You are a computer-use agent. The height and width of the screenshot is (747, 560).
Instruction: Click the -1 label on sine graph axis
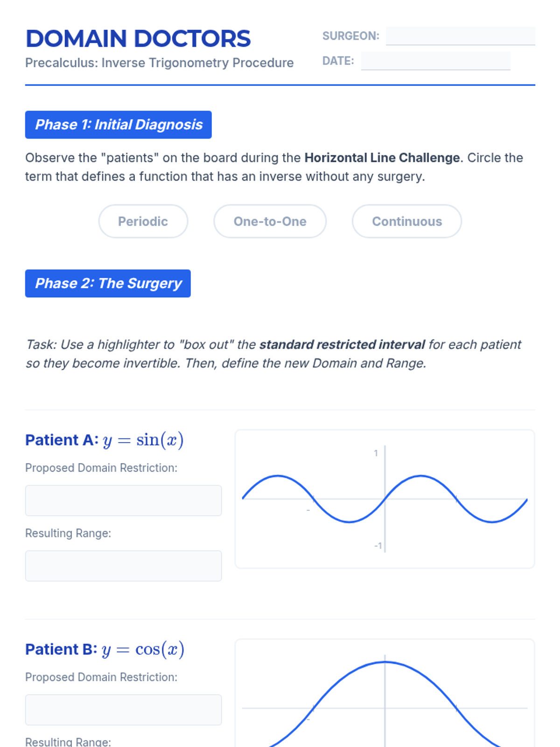coord(378,546)
